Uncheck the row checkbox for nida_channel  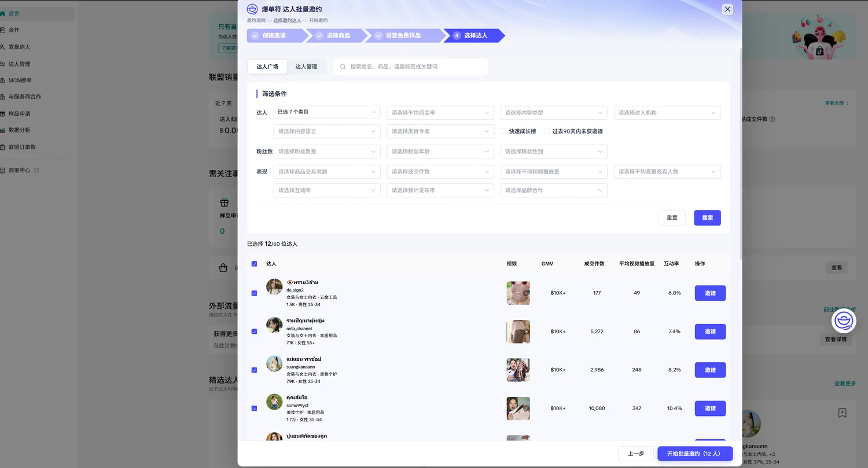pos(254,331)
